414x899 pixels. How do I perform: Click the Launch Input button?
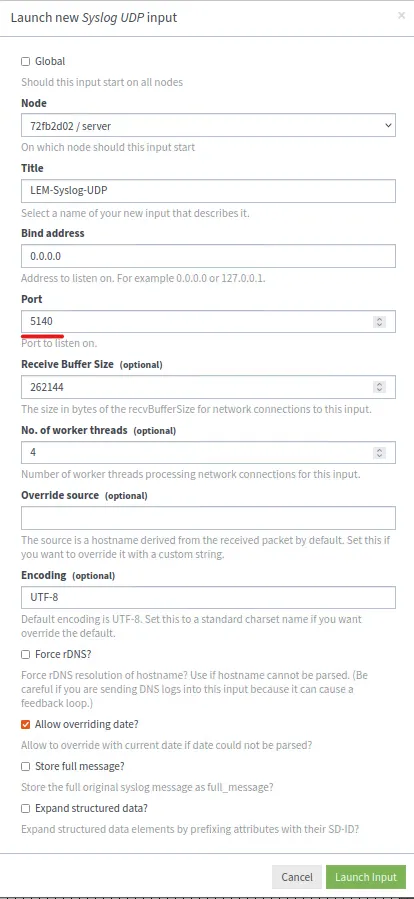pyautogui.click(x=366, y=877)
